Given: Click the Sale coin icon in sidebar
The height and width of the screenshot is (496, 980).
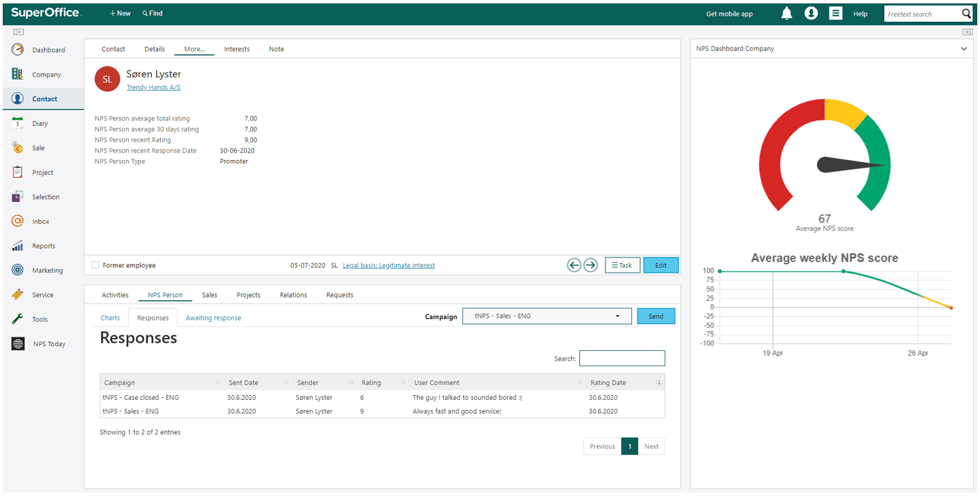Looking at the screenshot, I should point(18,148).
